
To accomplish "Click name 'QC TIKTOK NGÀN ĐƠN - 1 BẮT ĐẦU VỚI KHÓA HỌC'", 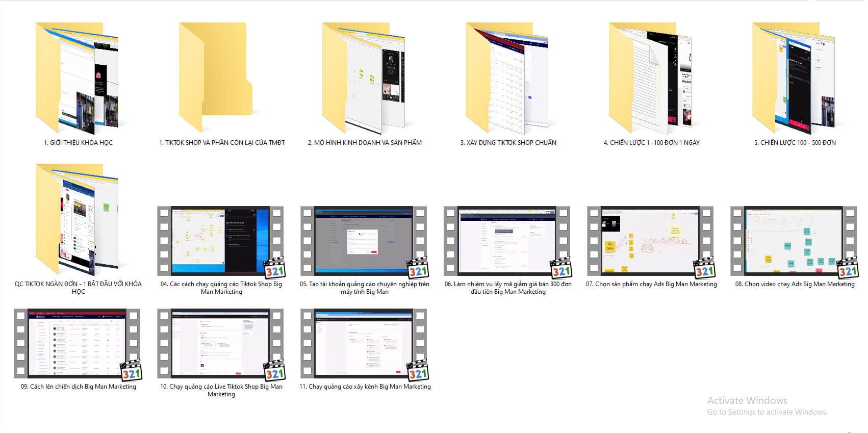I will [x=78, y=288].
